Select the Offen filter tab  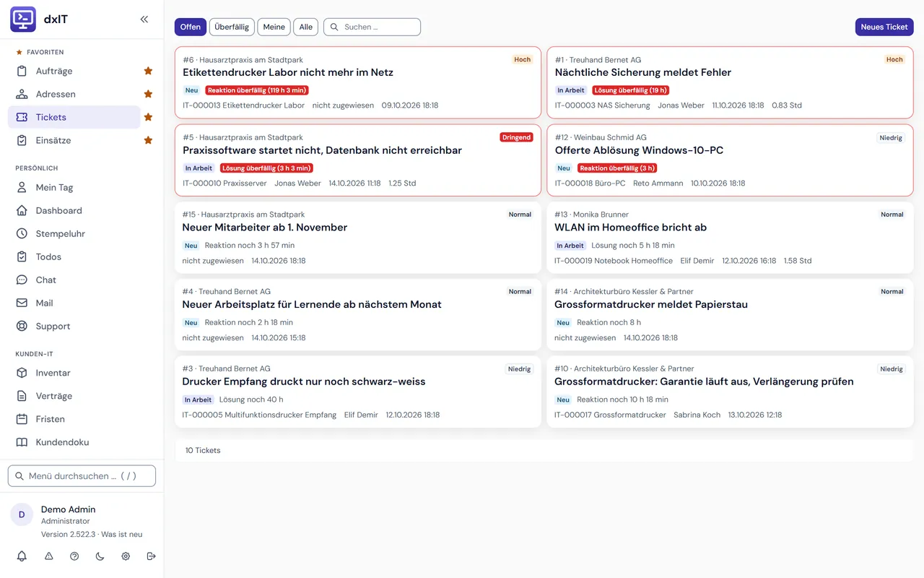191,27
